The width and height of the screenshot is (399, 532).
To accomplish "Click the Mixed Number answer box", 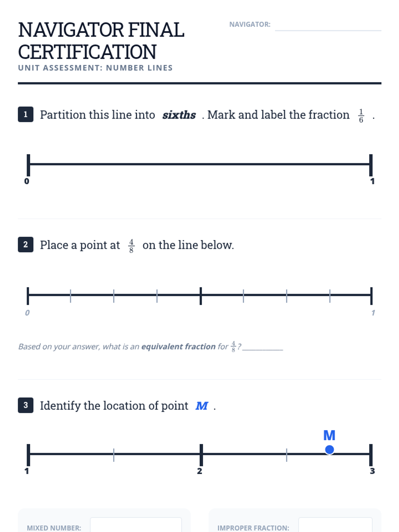I will coord(136,525).
